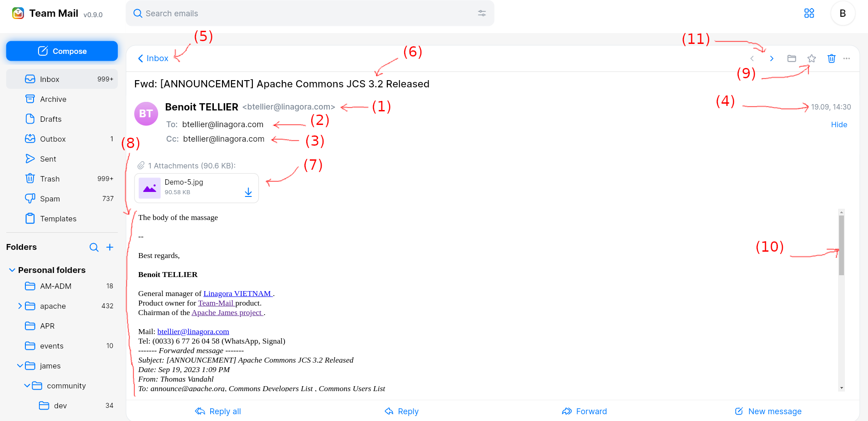Click the Compose button
This screenshot has height=421, width=868.
click(x=62, y=51)
